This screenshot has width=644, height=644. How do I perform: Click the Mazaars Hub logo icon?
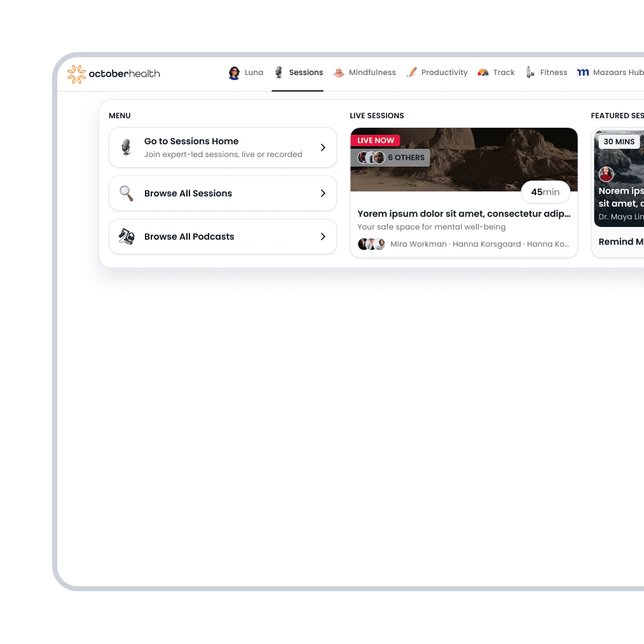[583, 72]
